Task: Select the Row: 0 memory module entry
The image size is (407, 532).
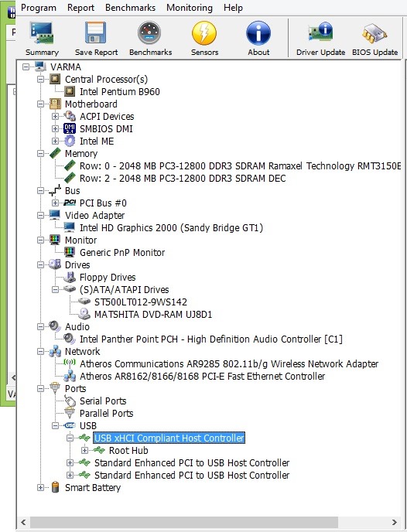Action: (241, 166)
